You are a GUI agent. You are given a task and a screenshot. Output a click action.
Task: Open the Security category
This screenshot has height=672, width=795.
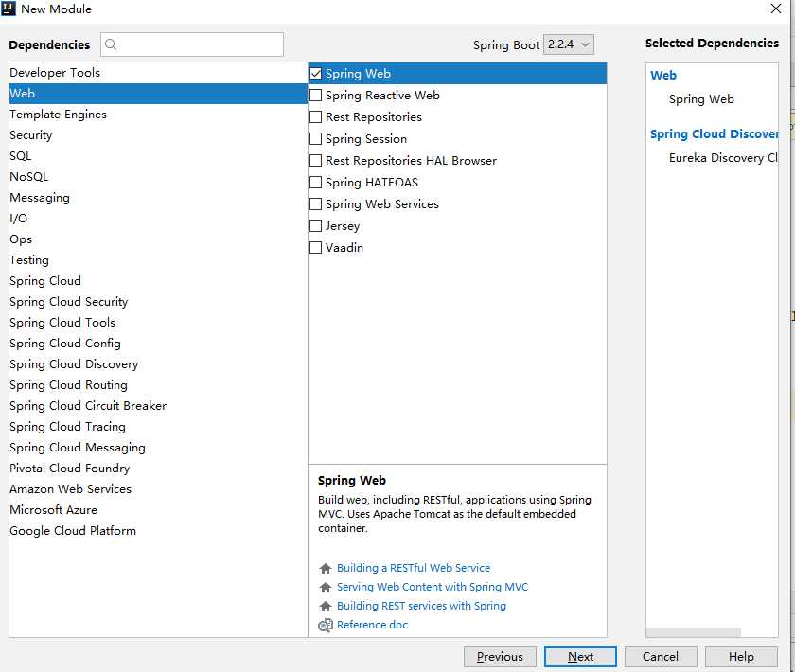pos(158,135)
